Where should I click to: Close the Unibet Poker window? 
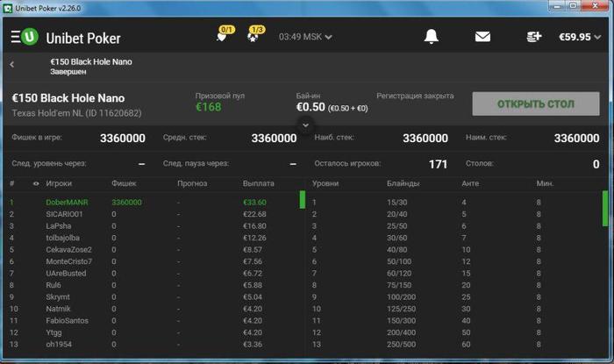pyautogui.click(x=596, y=6)
